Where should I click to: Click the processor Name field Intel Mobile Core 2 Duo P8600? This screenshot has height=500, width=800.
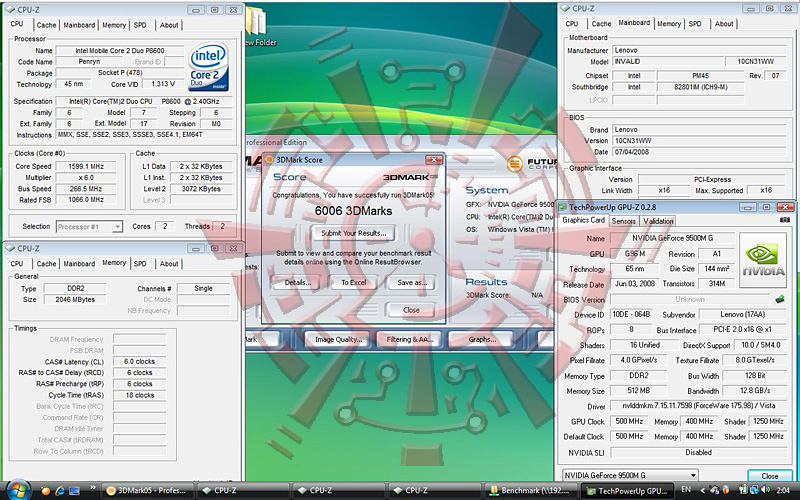(x=120, y=51)
